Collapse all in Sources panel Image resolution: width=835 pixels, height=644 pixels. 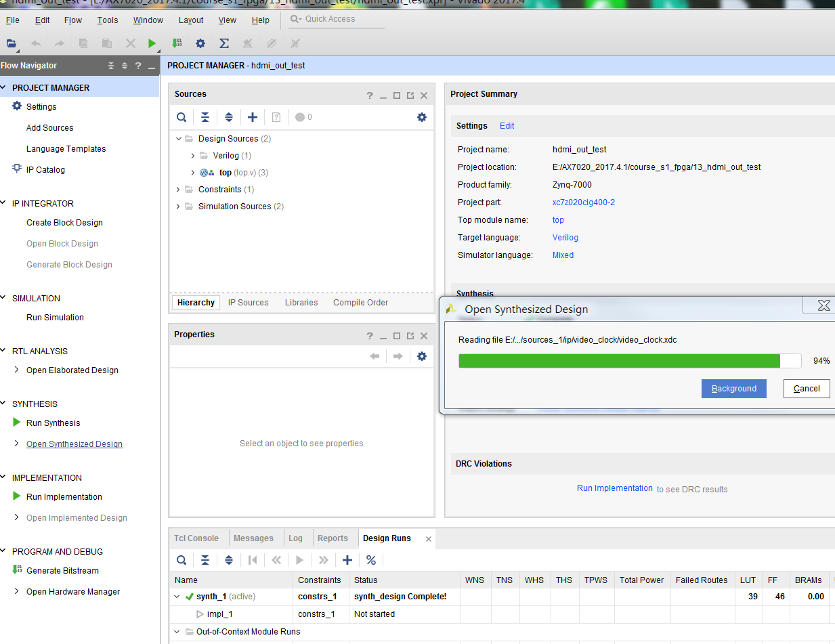205,117
